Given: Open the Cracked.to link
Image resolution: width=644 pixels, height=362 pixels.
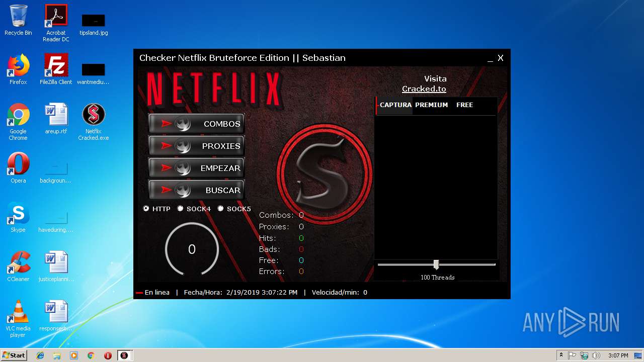Looking at the screenshot, I should pos(424,89).
